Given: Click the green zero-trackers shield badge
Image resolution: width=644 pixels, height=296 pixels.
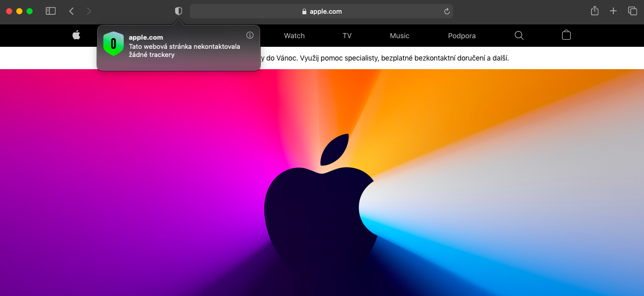Looking at the screenshot, I should [x=114, y=44].
